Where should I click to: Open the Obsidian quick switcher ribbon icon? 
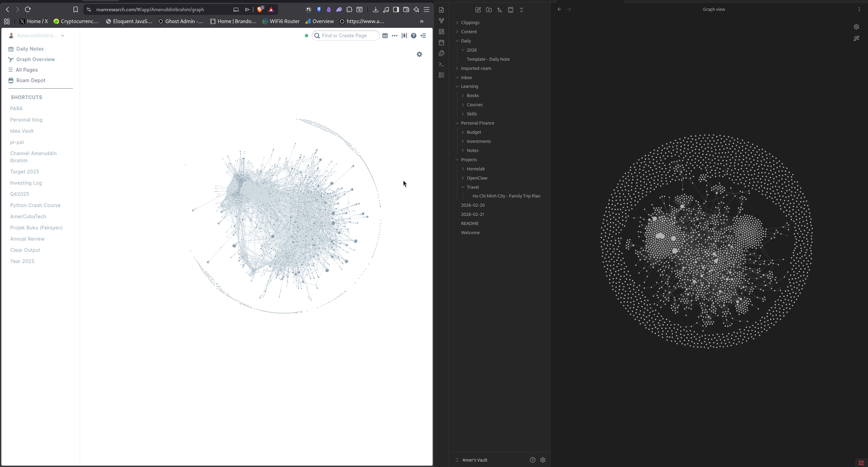click(441, 10)
